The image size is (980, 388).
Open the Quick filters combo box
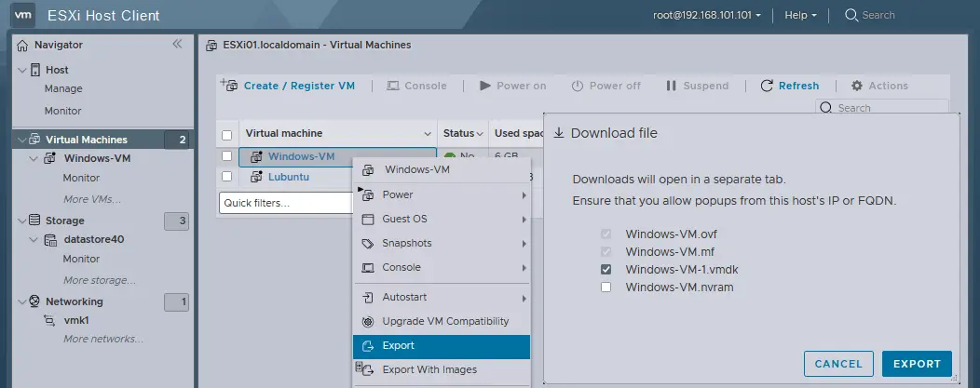click(x=286, y=203)
